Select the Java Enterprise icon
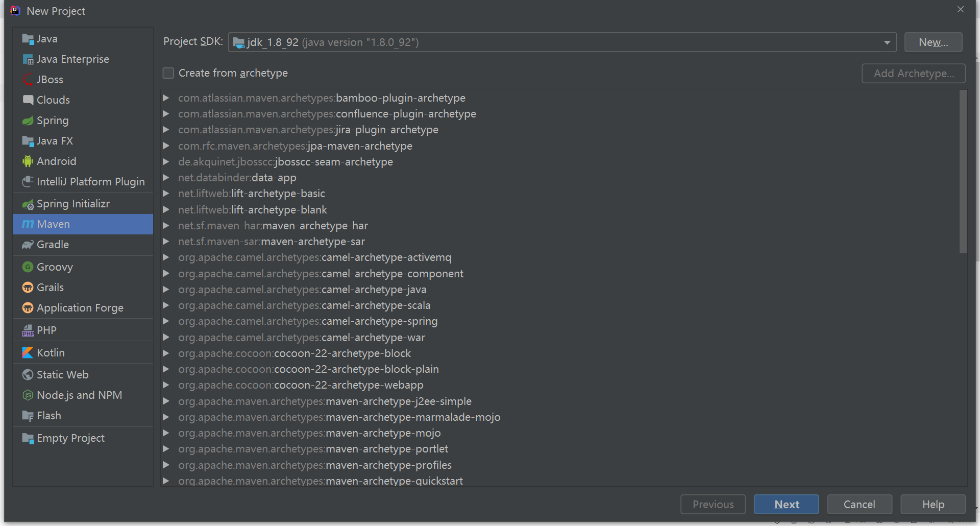980x526 pixels. [28, 59]
